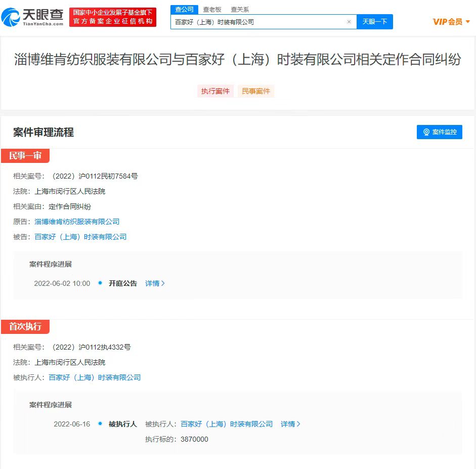Expand the VIP会员 dropdown arrow
Viewport: 476px width, 469px height.
pos(467,22)
